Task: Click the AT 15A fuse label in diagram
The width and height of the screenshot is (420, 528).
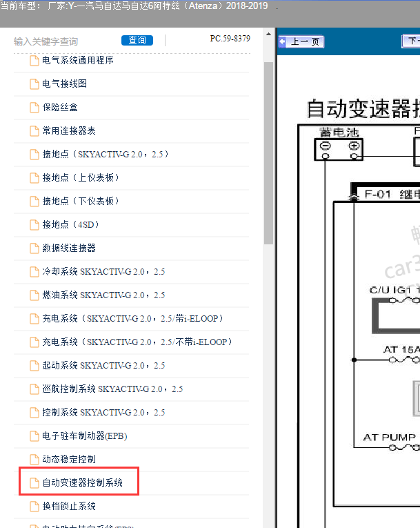Action: [x=401, y=350]
